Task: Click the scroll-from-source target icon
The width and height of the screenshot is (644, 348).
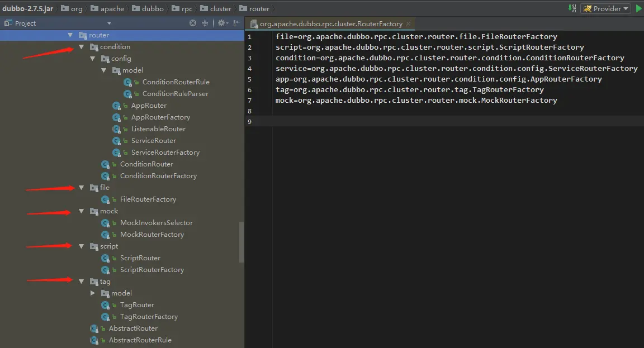Action: tap(193, 23)
